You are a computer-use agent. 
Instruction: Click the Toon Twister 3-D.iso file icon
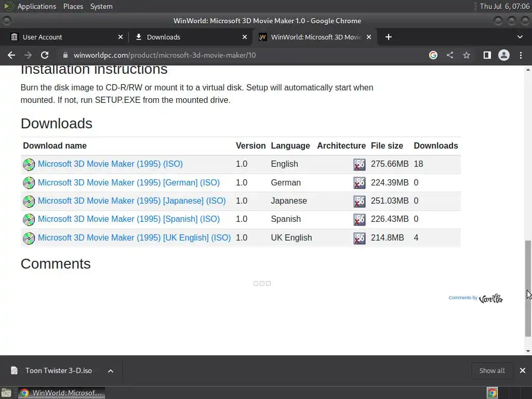coord(14,370)
